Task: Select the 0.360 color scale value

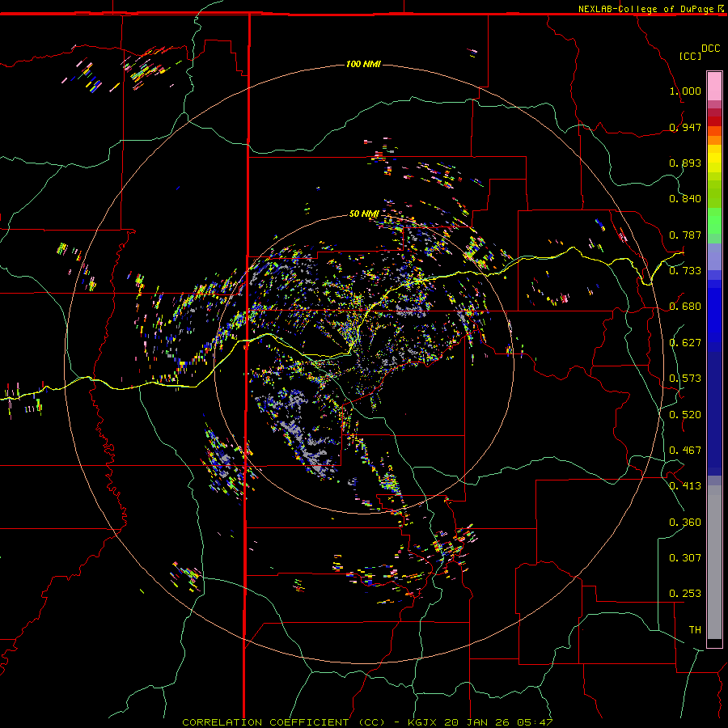Action: [x=685, y=523]
